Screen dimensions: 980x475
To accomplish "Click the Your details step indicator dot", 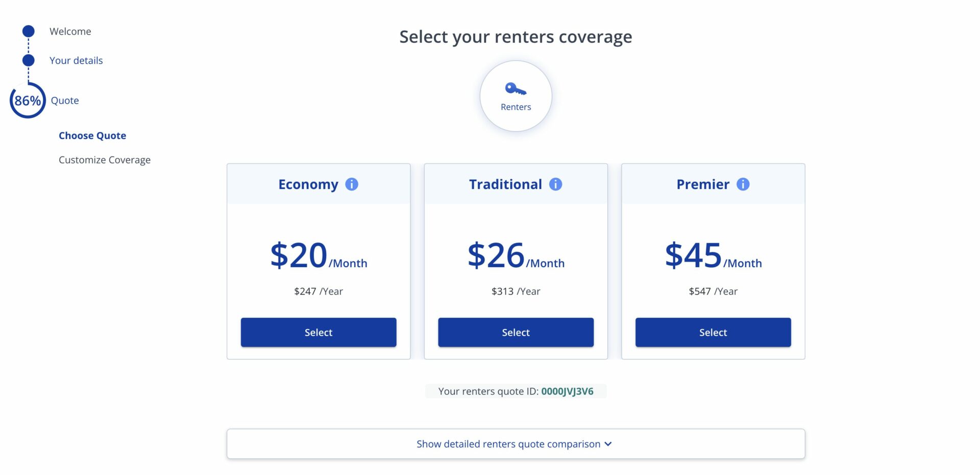I will (x=28, y=60).
